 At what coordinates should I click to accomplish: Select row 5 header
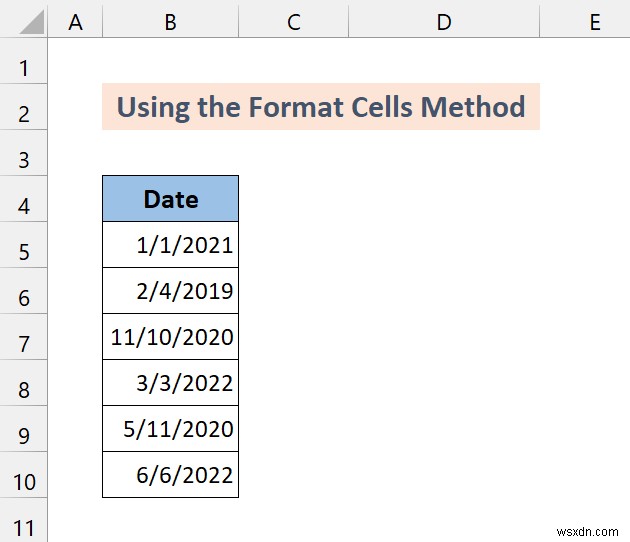point(24,245)
